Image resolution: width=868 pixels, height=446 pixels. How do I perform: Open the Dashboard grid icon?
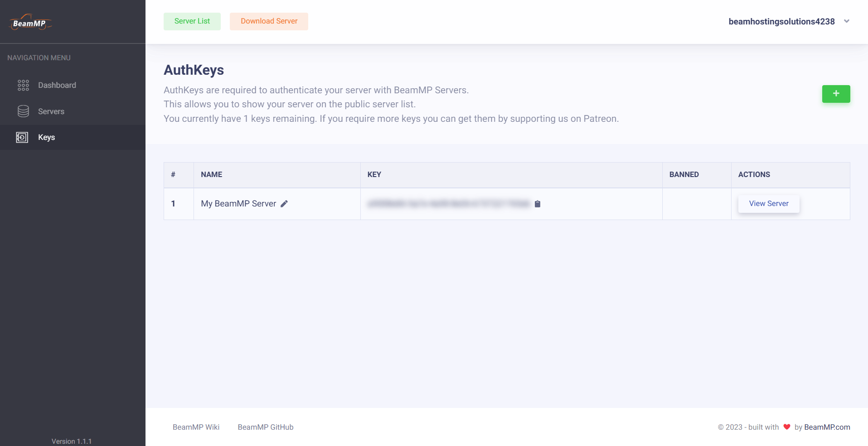[23, 85]
